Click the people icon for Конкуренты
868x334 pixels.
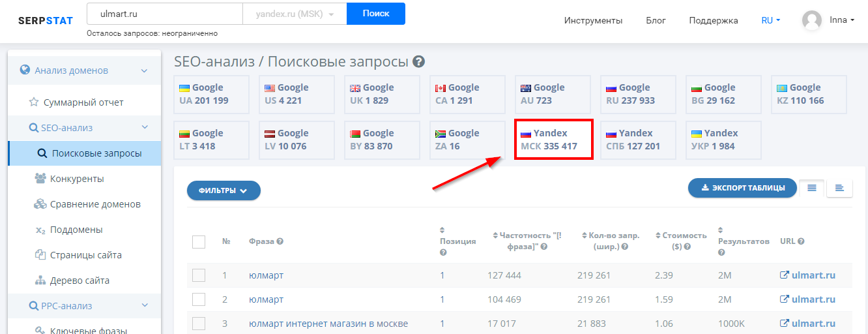pyautogui.click(x=40, y=179)
